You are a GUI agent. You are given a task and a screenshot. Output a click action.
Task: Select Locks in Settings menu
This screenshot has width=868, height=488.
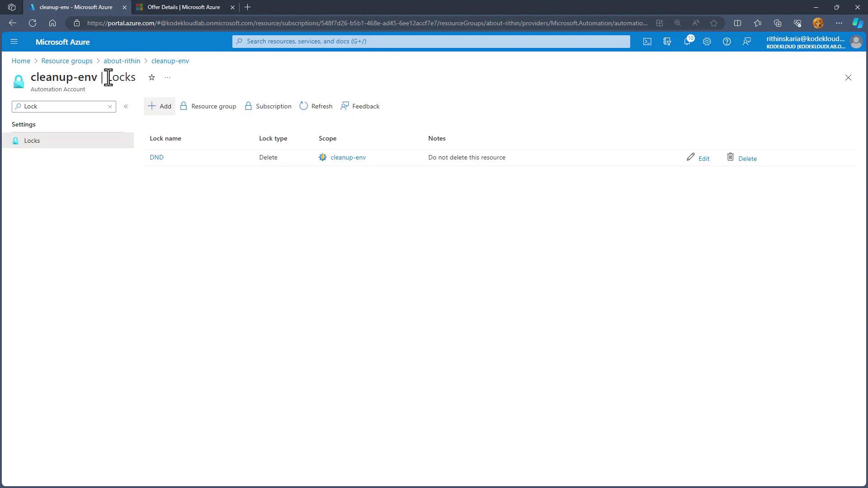(x=32, y=141)
